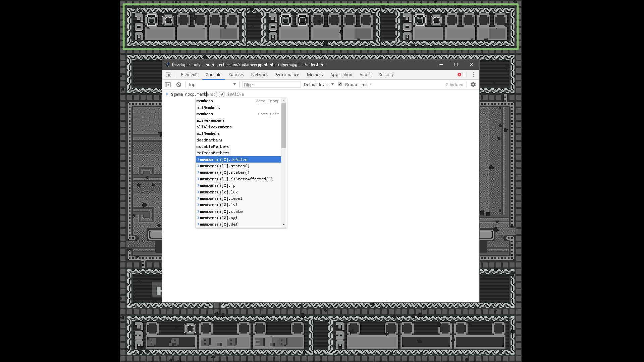Select the Console tab
This screenshot has width=644, height=362.
pos(213,75)
